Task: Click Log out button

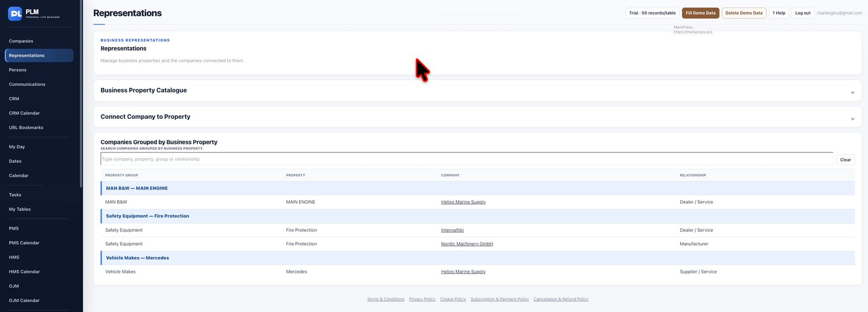Action: [x=803, y=13]
